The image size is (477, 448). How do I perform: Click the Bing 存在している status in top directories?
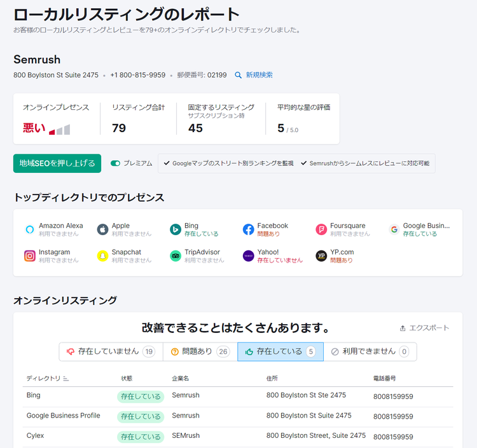[202, 234]
